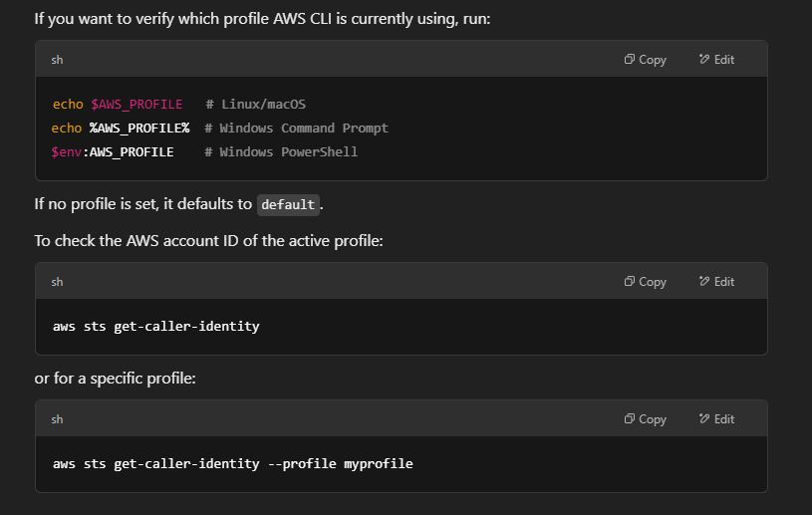Viewport: 812px width, 515px height.
Task: Edit the --profile myprofile command block
Action: coord(716,419)
